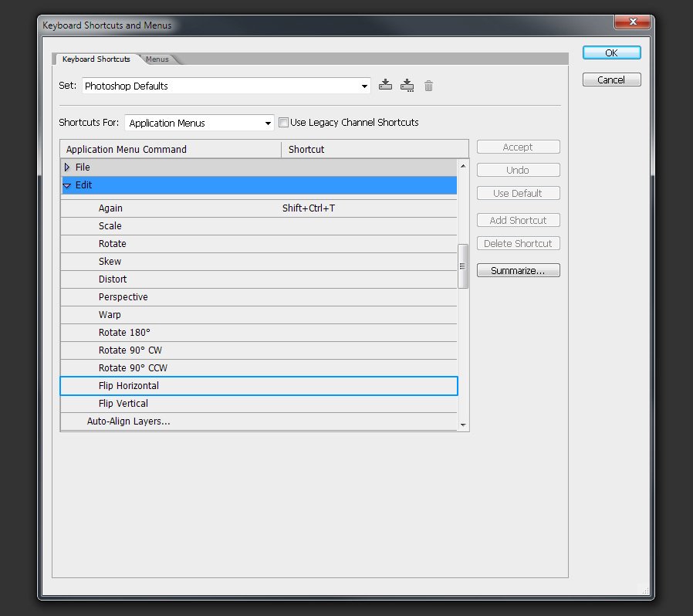Select the Rotate command row
This screenshot has height=616, width=693.
tap(259, 244)
